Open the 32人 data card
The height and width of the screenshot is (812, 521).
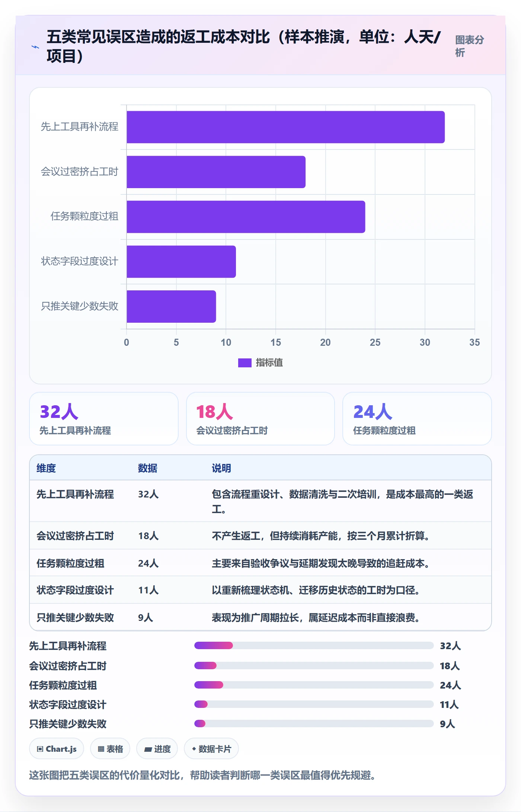click(x=104, y=419)
